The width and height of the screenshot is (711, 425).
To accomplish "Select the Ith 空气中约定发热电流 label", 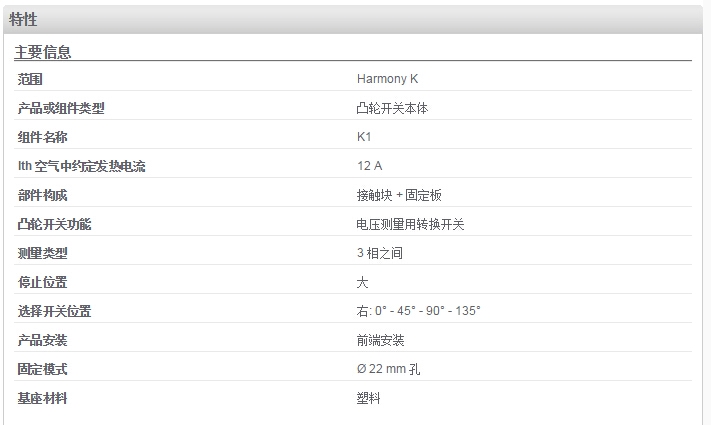I will 82,166.
